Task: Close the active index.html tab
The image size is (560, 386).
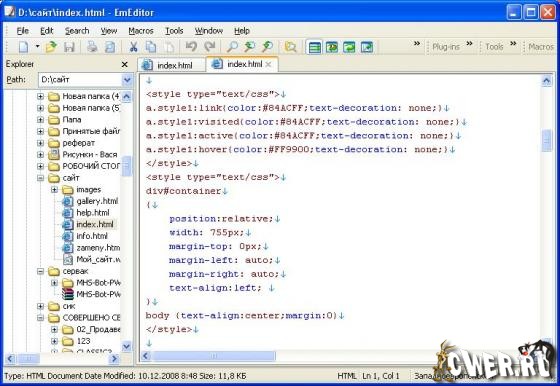Action: tap(268, 64)
